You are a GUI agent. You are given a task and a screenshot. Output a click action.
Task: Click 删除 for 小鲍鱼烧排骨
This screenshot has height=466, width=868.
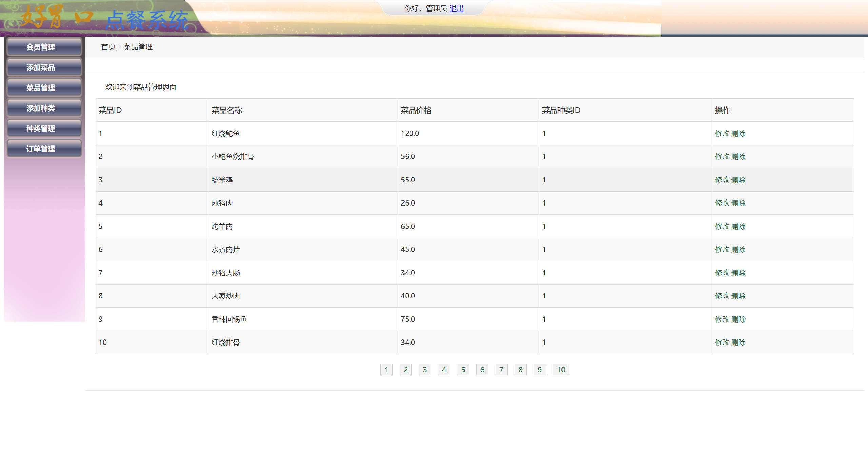739,156
